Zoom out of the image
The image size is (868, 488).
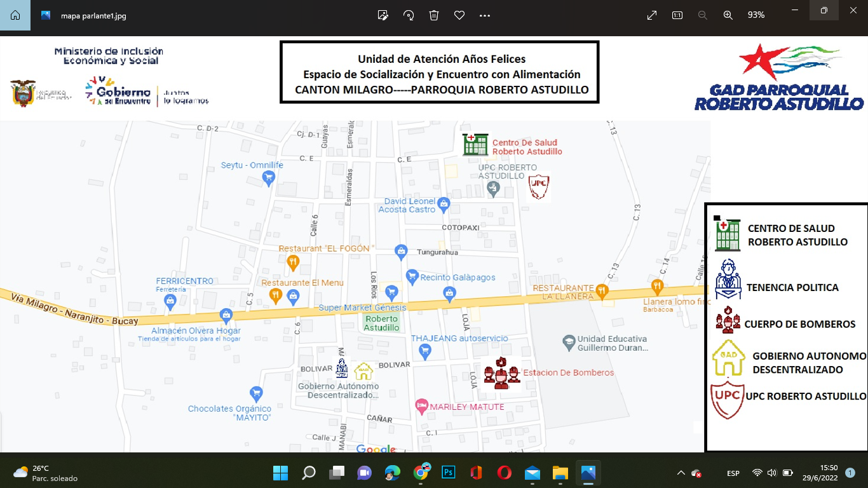pos(703,15)
